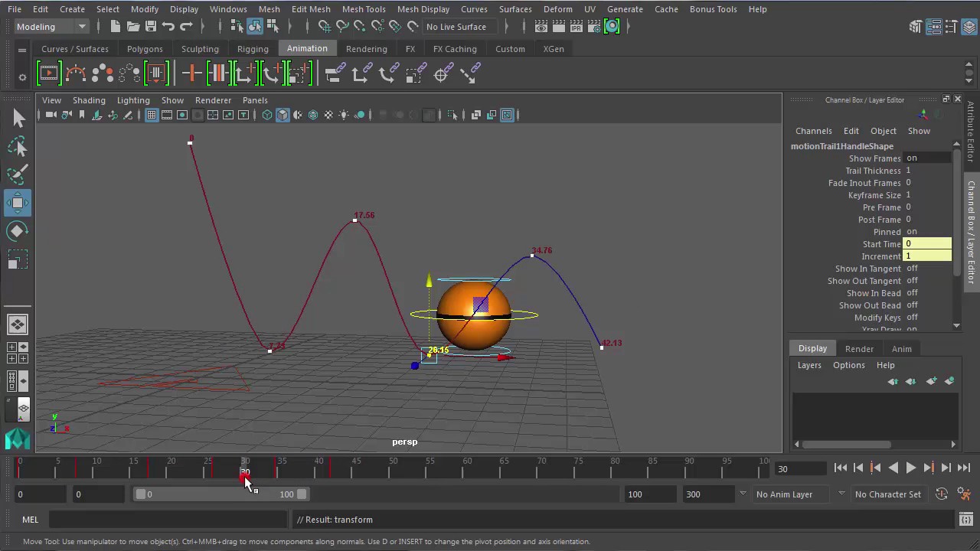Choose the Lasso Select tool in toolbox

pyautogui.click(x=18, y=146)
